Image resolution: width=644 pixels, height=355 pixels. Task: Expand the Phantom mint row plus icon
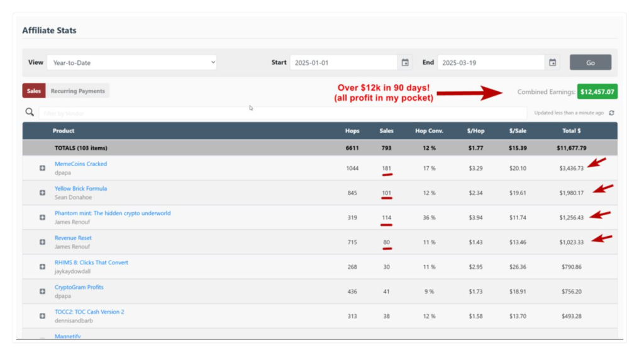click(42, 217)
